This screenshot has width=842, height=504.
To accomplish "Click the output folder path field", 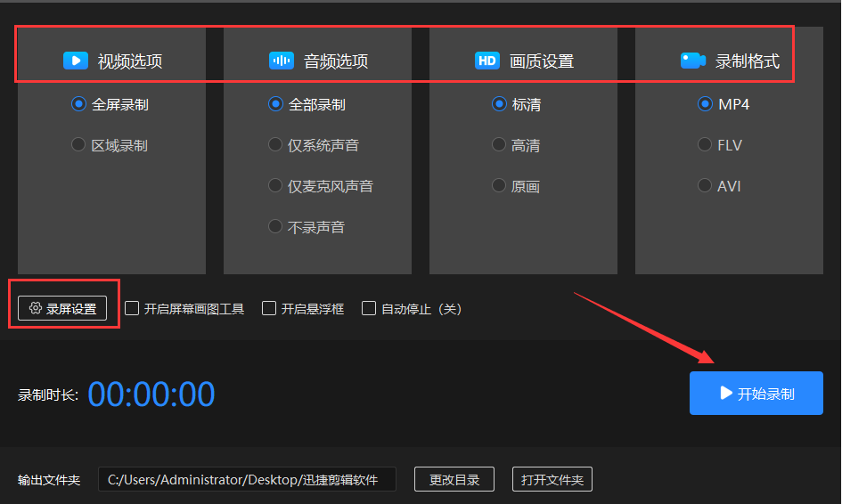I will (247, 479).
